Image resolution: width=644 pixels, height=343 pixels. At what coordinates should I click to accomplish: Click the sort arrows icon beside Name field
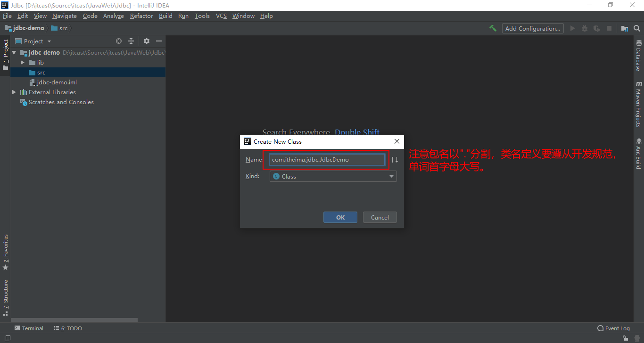coord(395,160)
